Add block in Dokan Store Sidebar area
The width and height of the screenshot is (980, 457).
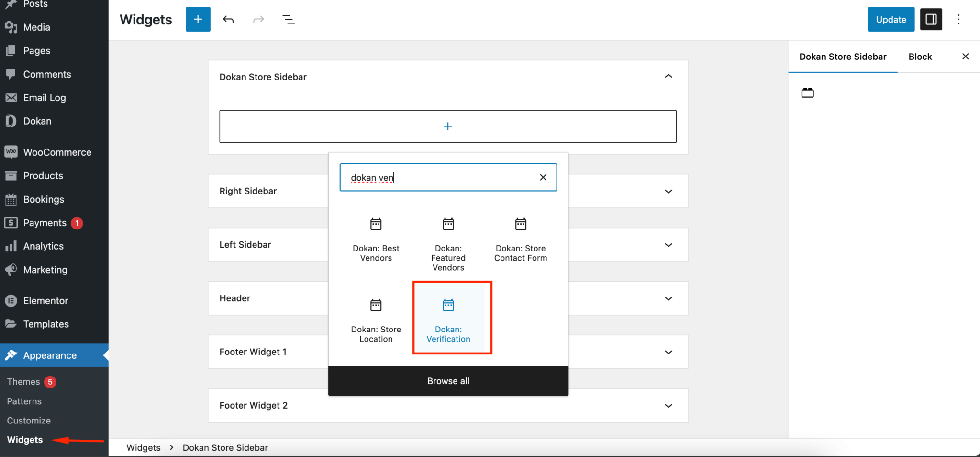[x=448, y=126]
